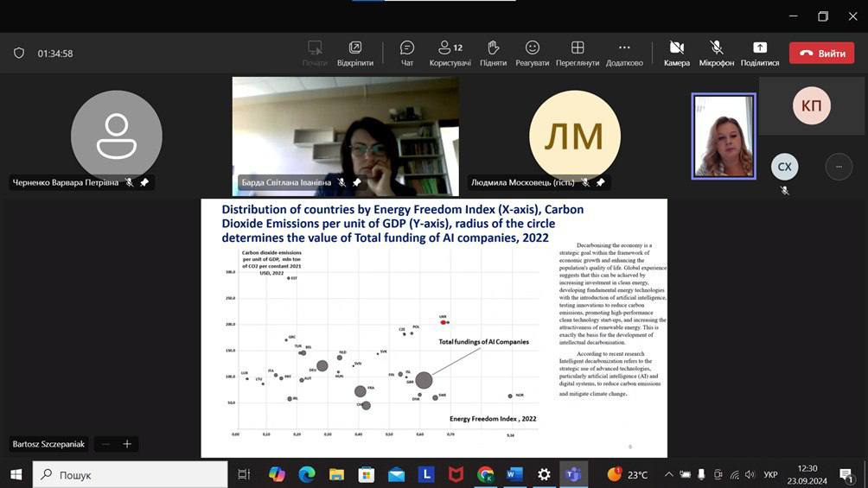Open the Чат chat panel
The height and width of the screenshot is (488, 868).
click(407, 53)
